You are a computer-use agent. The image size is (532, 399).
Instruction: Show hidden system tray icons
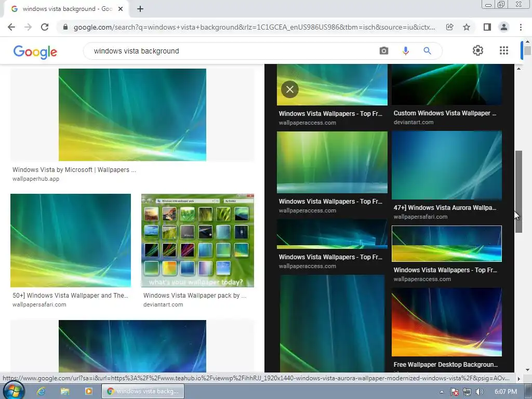point(442,392)
